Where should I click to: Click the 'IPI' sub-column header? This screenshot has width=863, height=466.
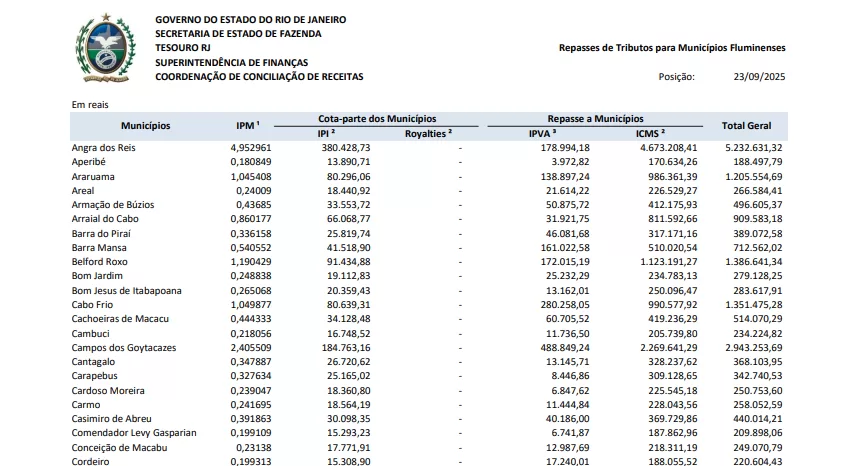click(x=326, y=133)
